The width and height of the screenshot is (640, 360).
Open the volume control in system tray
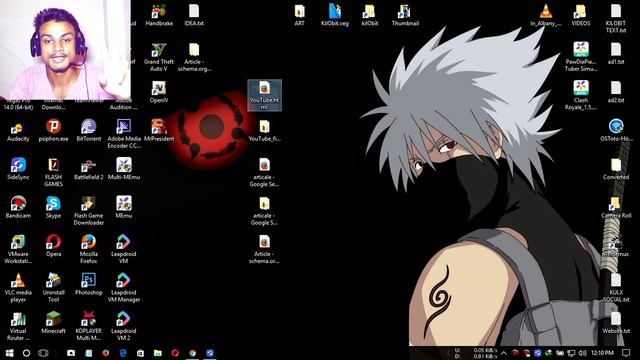[582, 353]
